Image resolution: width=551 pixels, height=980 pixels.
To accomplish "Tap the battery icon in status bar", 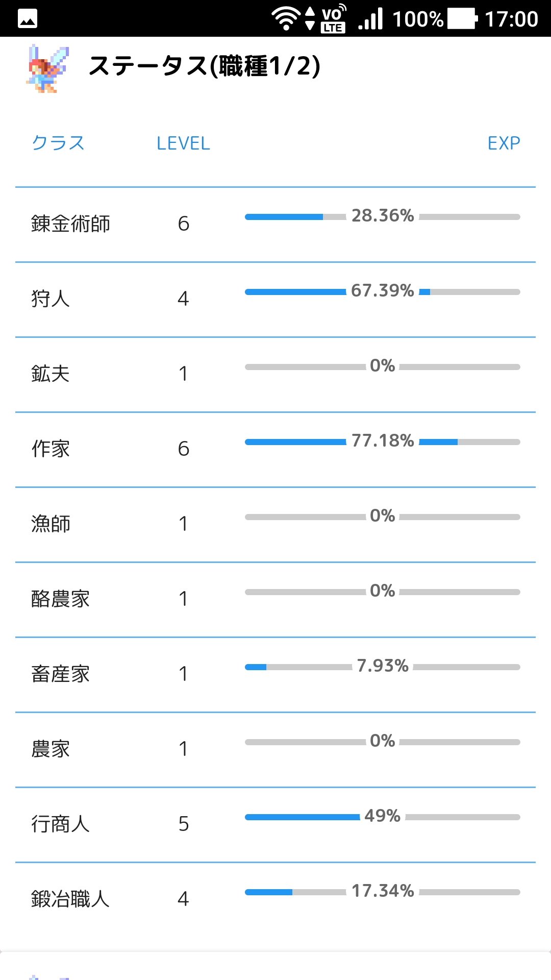I will click(462, 19).
